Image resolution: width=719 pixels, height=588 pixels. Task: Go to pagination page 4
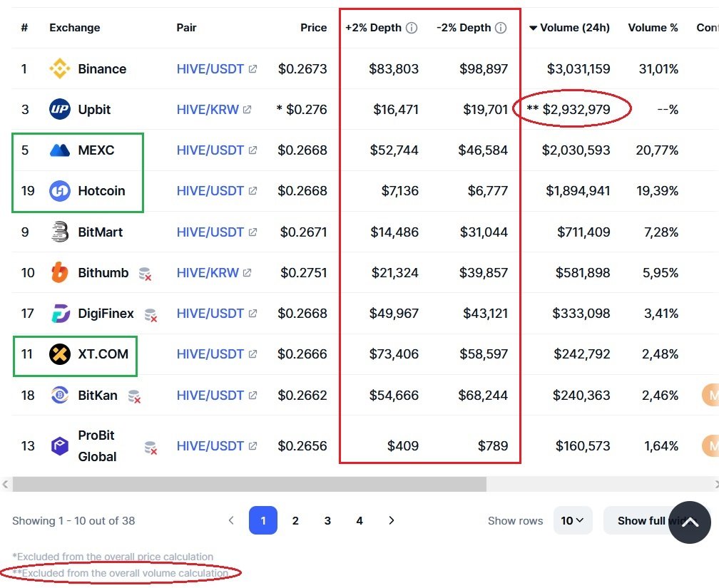click(x=359, y=520)
